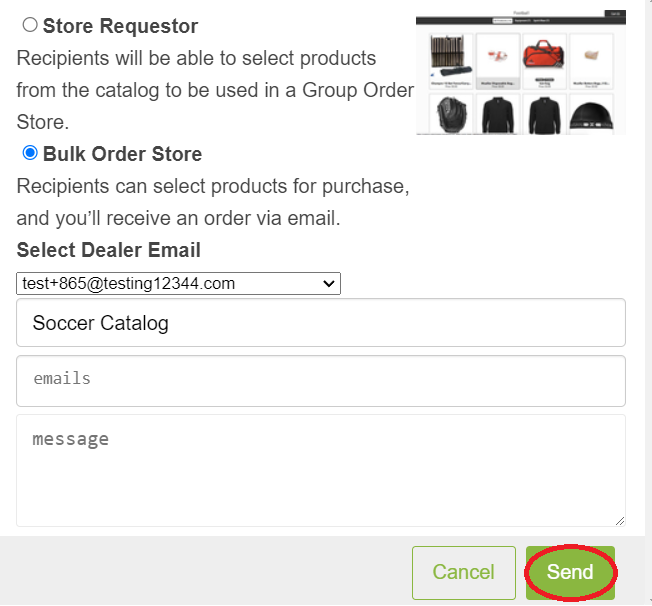652x606 pixels.
Task: Click the baseball glove in the preview
Action: pos(452,114)
